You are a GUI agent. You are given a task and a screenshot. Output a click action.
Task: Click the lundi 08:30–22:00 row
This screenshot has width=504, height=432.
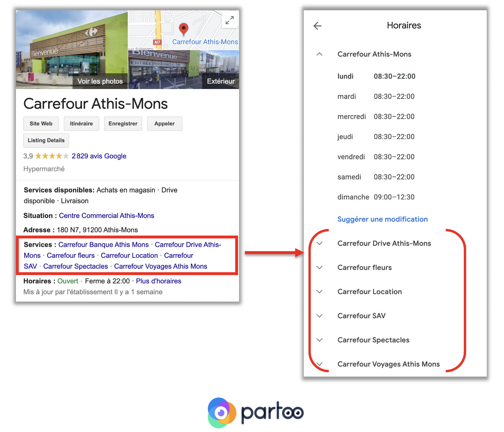point(377,76)
